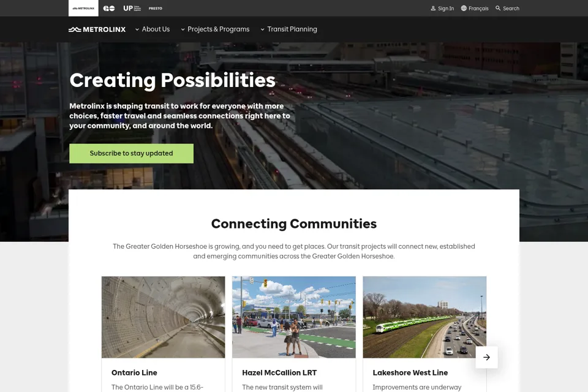
Task: Open the Metrolinx tab in top bar
Action: [x=83, y=8]
